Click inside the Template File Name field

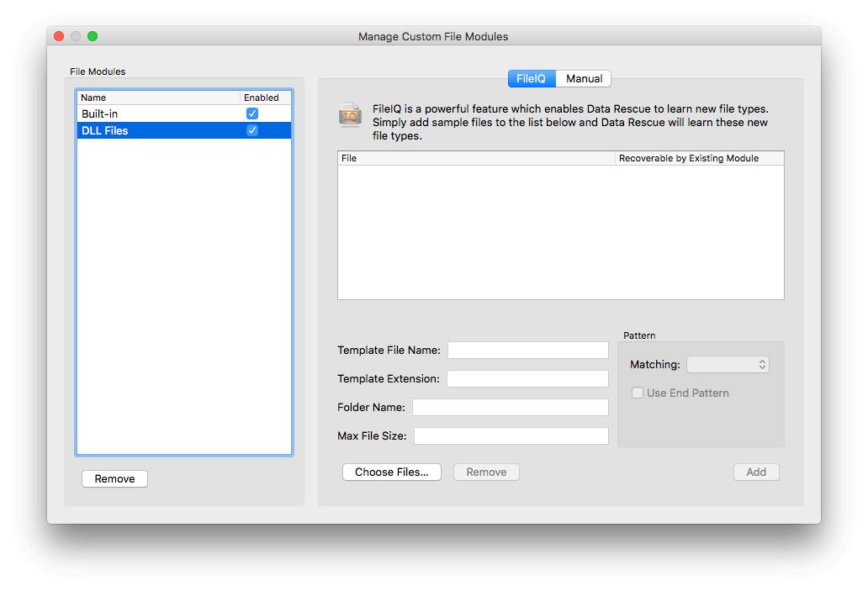[x=527, y=350]
